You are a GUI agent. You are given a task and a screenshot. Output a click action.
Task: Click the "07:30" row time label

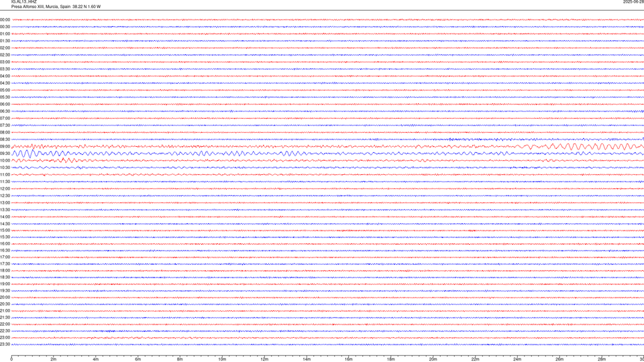(5, 125)
